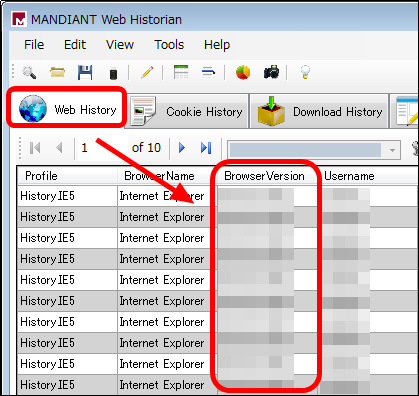Click the Profile column header
Image resolution: width=419 pixels, height=396 pixels.
(x=67, y=176)
